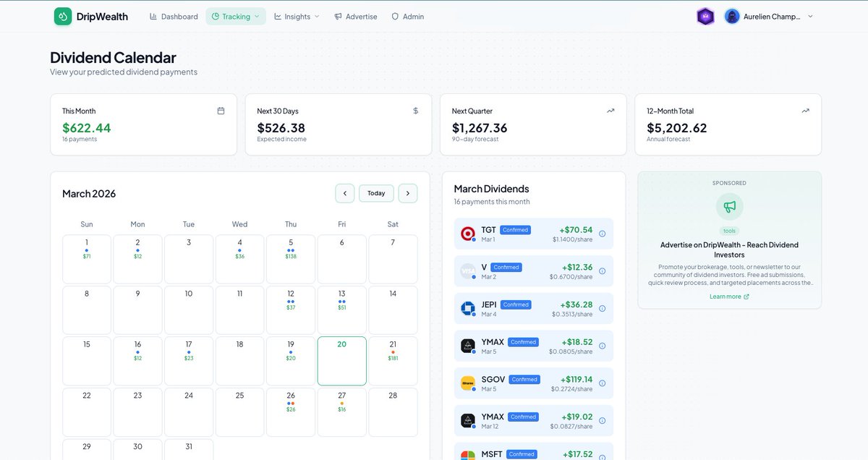868x460 pixels.
Task: Click the March 2026 heading
Action: tap(89, 194)
